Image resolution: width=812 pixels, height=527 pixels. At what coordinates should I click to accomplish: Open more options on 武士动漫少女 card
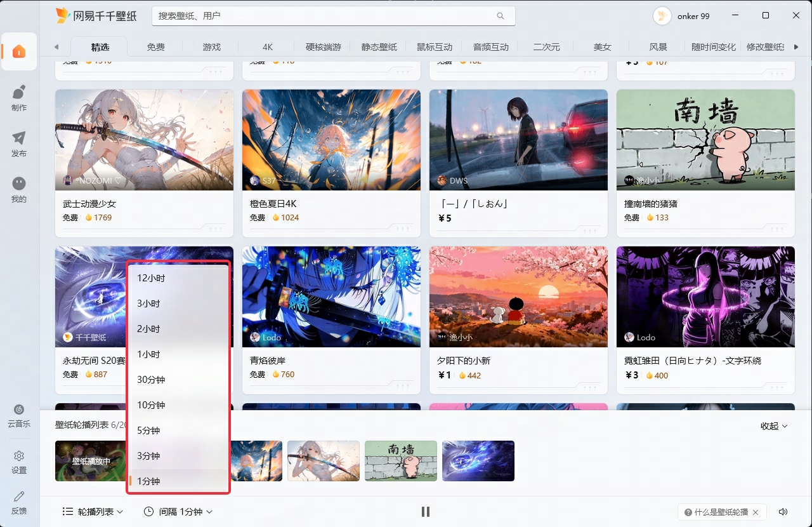tap(216, 228)
